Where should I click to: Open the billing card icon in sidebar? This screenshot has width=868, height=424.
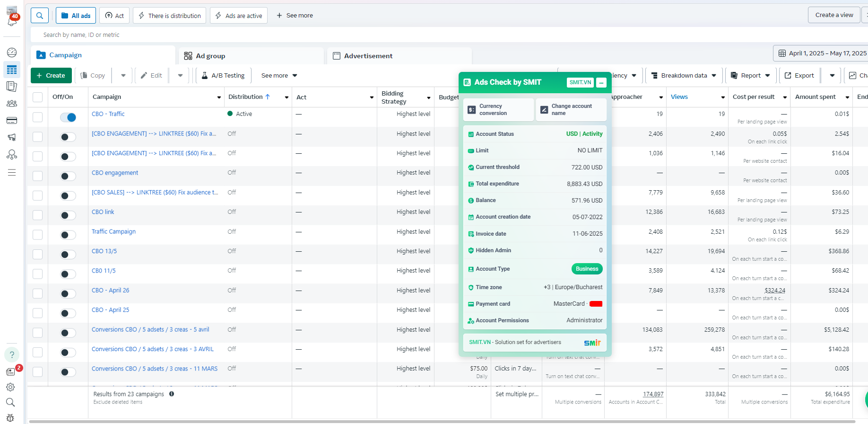[12, 120]
